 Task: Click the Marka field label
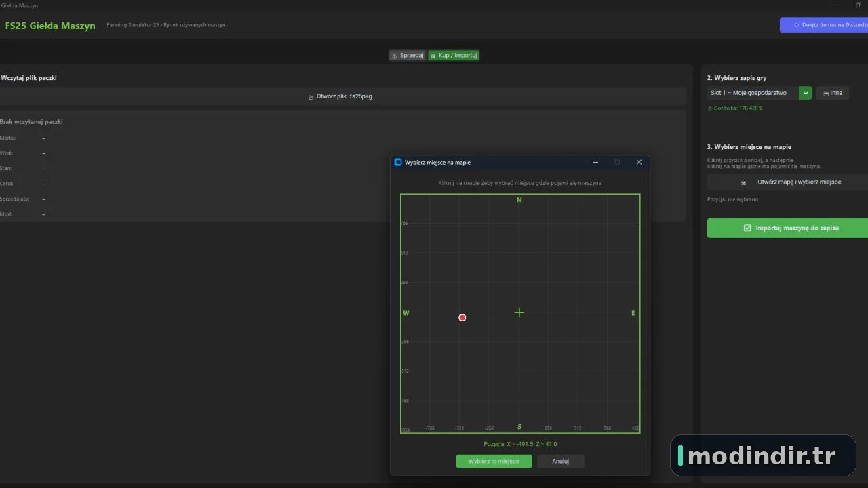click(8, 138)
